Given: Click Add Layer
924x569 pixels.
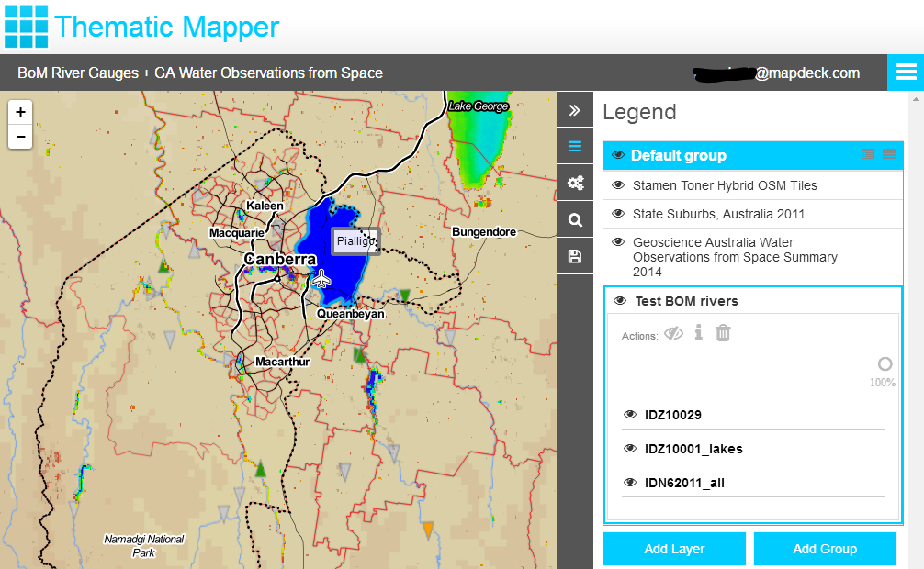Looking at the screenshot, I should 673,548.
